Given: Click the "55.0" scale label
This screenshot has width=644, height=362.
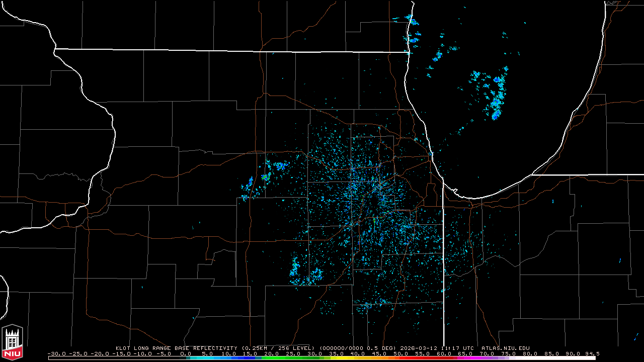Looking at the screenshot, I should point(423,353).
